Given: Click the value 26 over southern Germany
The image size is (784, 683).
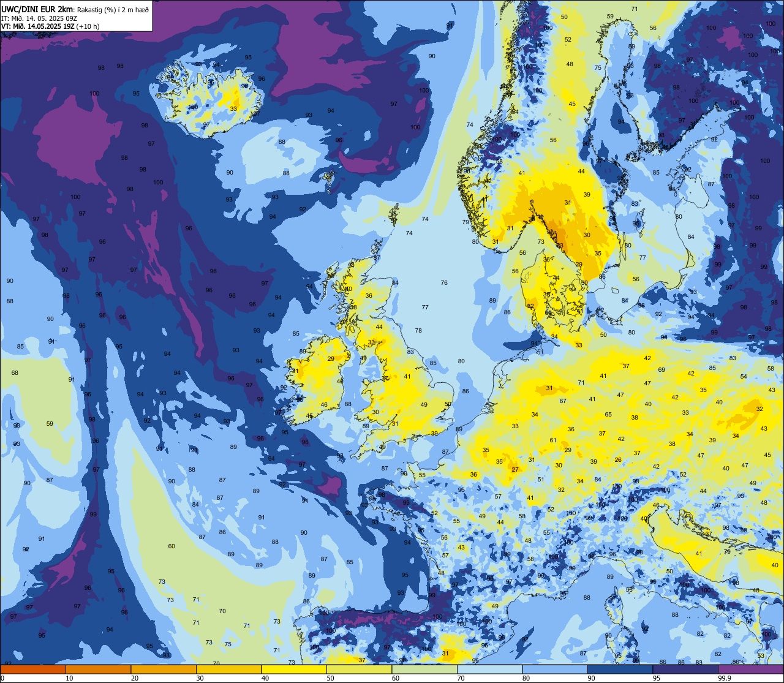Looking at the screenshot, I should click(x=618, y=459).
